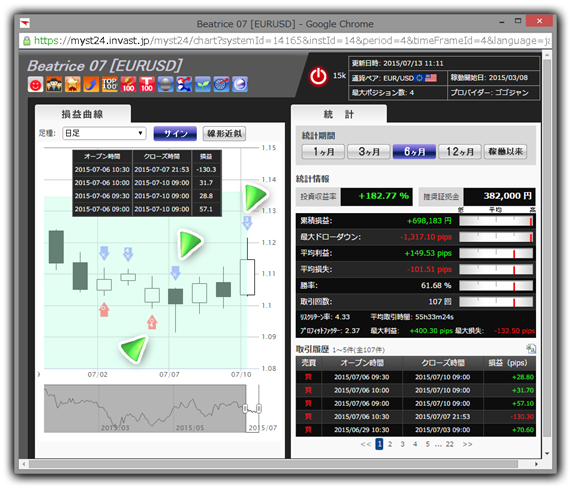Screen dimensions: 571x488
Task: Click the red power button icon
Action: pyautogui.click(x=318, y=77)
